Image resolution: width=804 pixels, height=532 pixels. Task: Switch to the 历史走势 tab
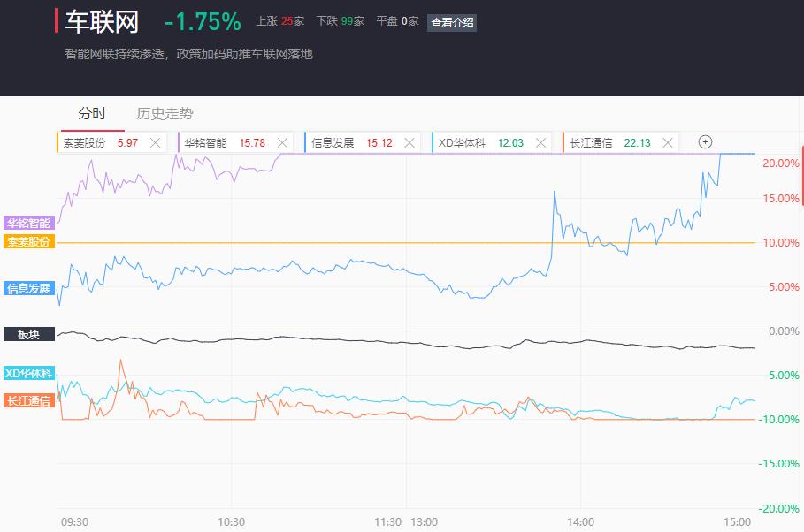(165, 113)
